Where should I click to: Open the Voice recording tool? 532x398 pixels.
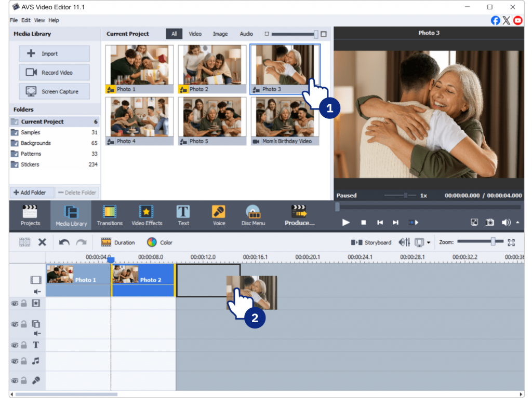coord(219,215)
